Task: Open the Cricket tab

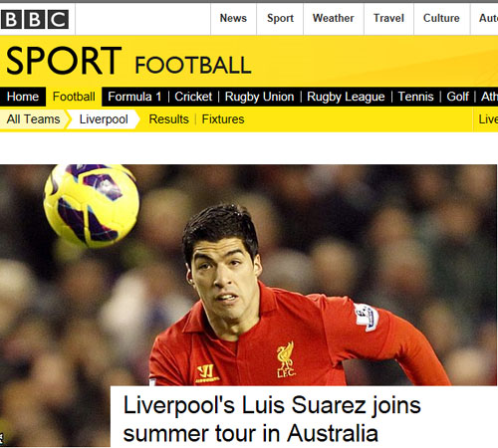Action: tap(193, 97)
